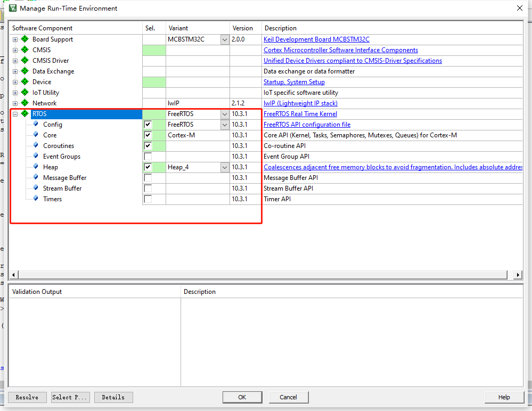Open the Config FreeRTOS variant dropdown

coord(225,125)
